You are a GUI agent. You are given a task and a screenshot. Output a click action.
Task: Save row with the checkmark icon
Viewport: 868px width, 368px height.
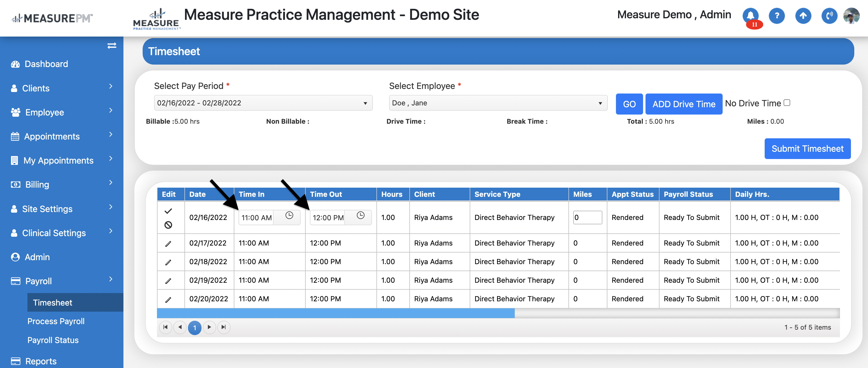[168, 211]
